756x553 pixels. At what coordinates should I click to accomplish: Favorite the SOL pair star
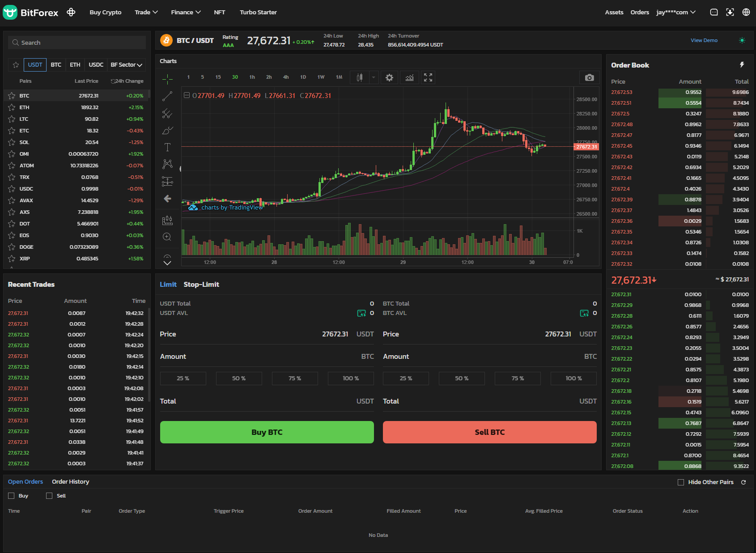click(12, 142)
